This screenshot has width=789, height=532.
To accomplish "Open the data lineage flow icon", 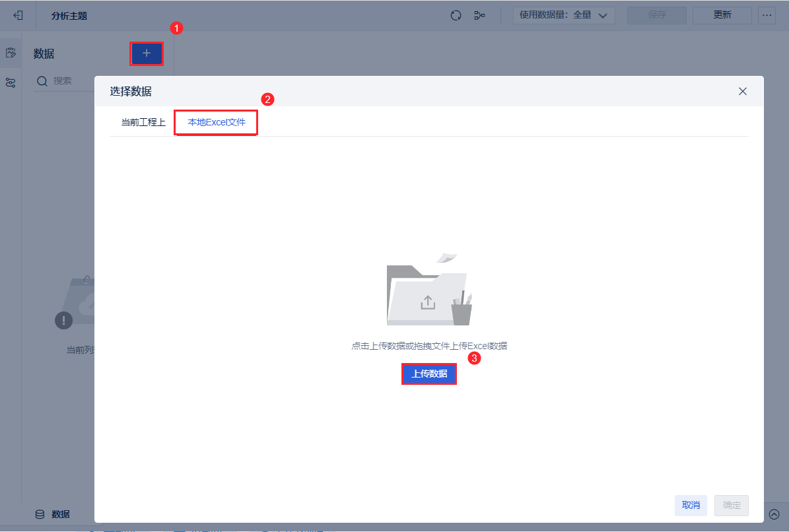I will (479, 16).
